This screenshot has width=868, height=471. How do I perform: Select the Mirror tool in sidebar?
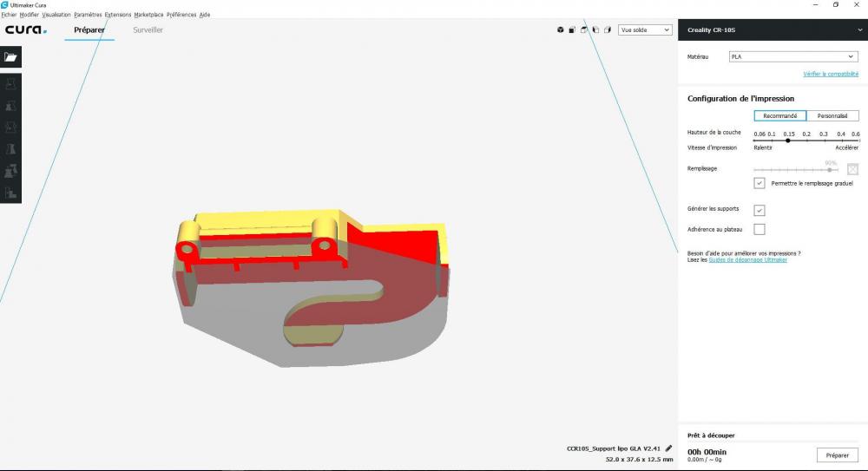coord(10,149)
